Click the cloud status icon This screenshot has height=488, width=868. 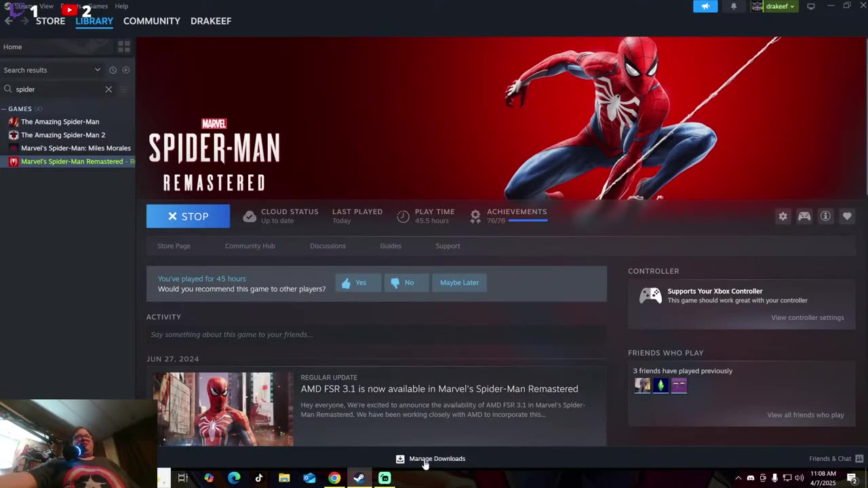tap(250, 216)
